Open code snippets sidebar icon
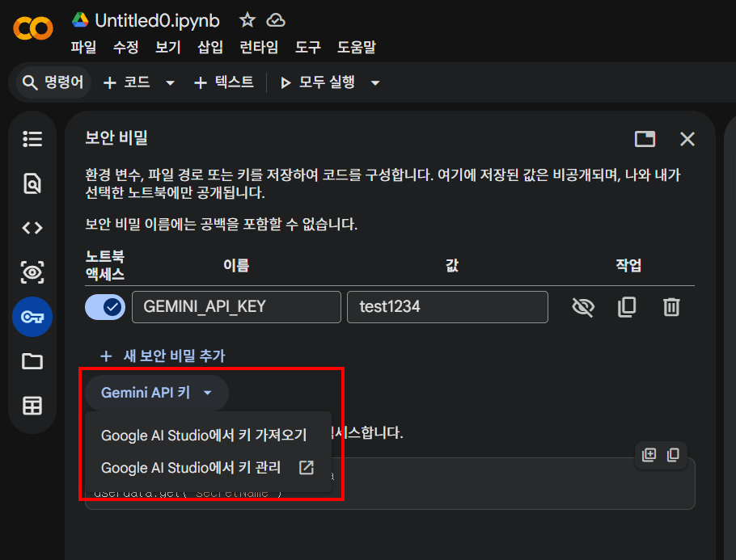Screen dimensions: 736x560 (x=32, y=228)
